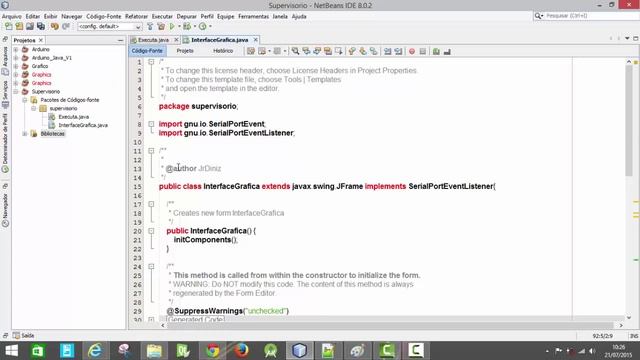Open the Ferramentas menu

253,16
